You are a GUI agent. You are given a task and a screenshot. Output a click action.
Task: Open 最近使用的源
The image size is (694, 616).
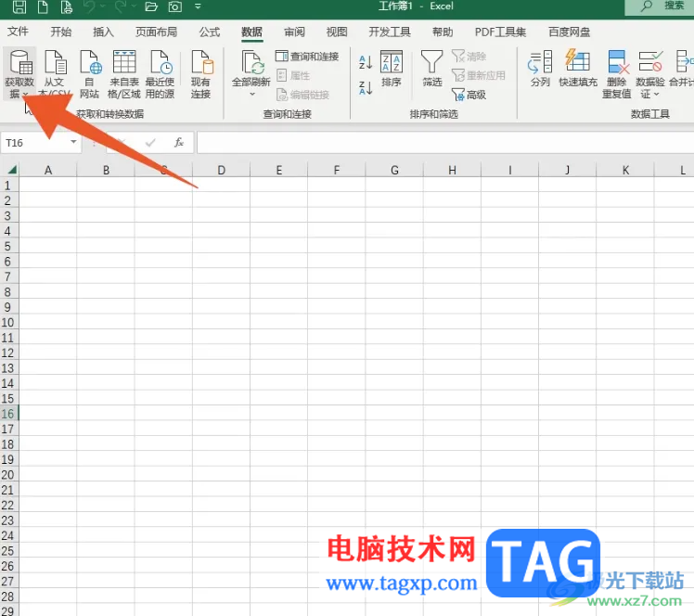tap(160, 74)
